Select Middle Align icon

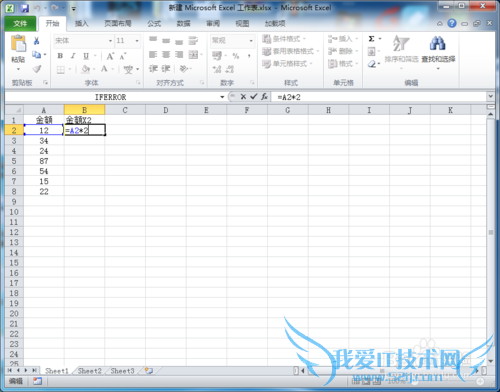166,40
